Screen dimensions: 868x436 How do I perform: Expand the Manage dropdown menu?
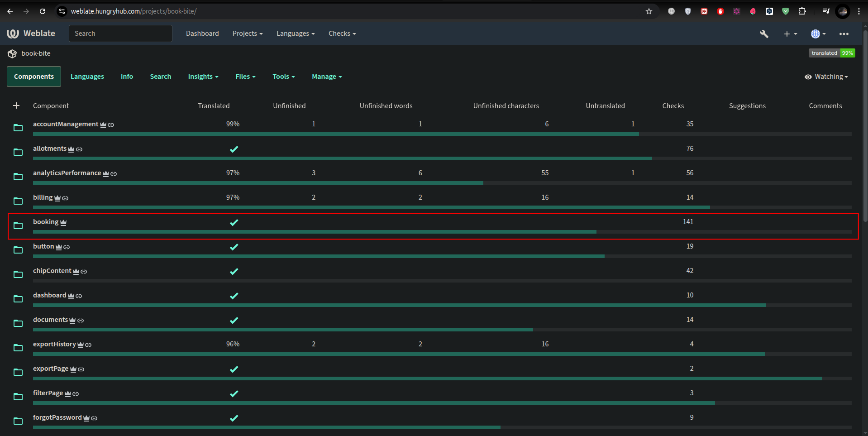point(326,77)
